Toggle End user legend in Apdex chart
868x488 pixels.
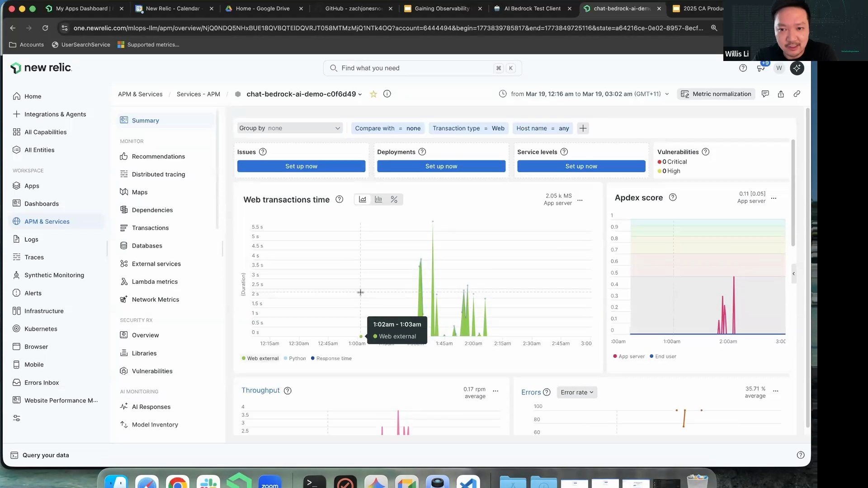pos(663,357)
